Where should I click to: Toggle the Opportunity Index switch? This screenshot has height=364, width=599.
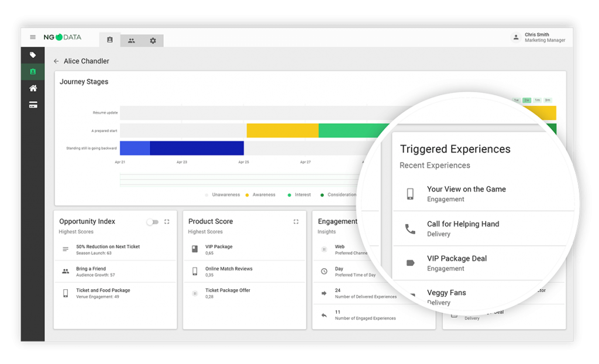coord(153,221)
